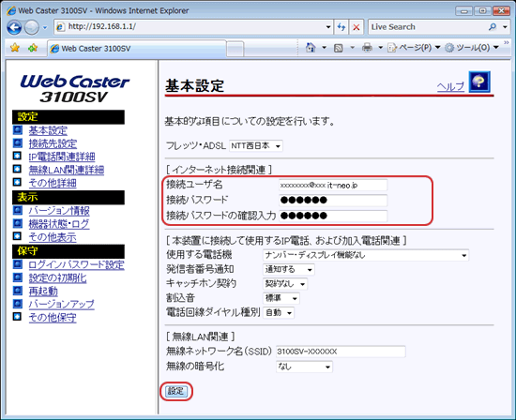Click the expand icon beside その他保守
Viewport: 516px width, 420px height.
[x=17, y=316]
